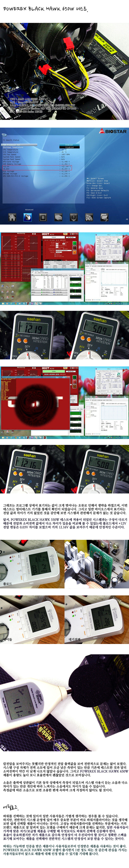
Task: Open the Enabled value option in BIOS
Action: [69, 145]
